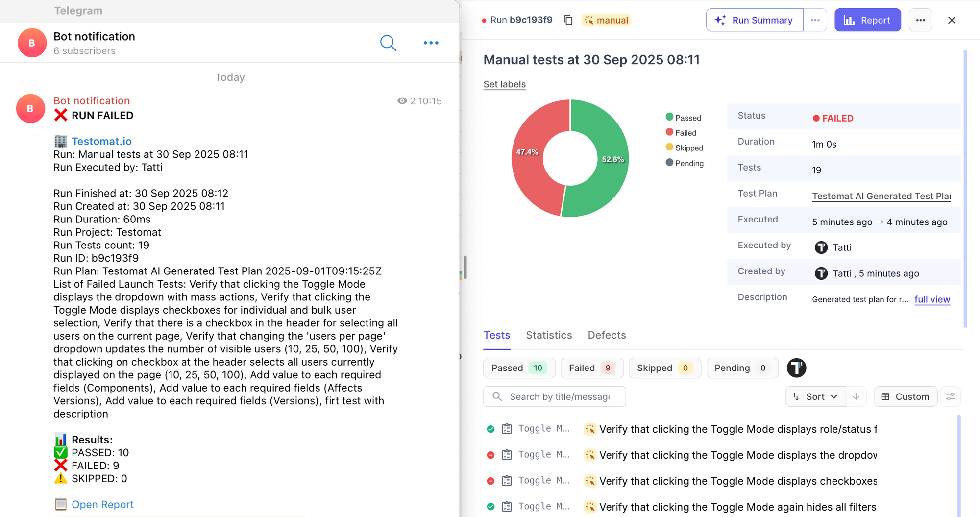Open the filter settings sliders icon

pyautogui.click(x=951, y=396)
